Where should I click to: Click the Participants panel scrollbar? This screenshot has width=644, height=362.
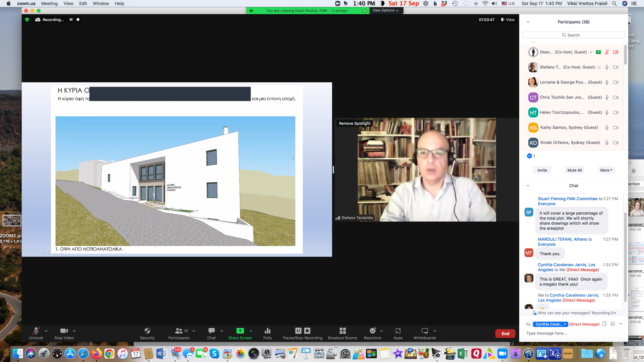625,54
